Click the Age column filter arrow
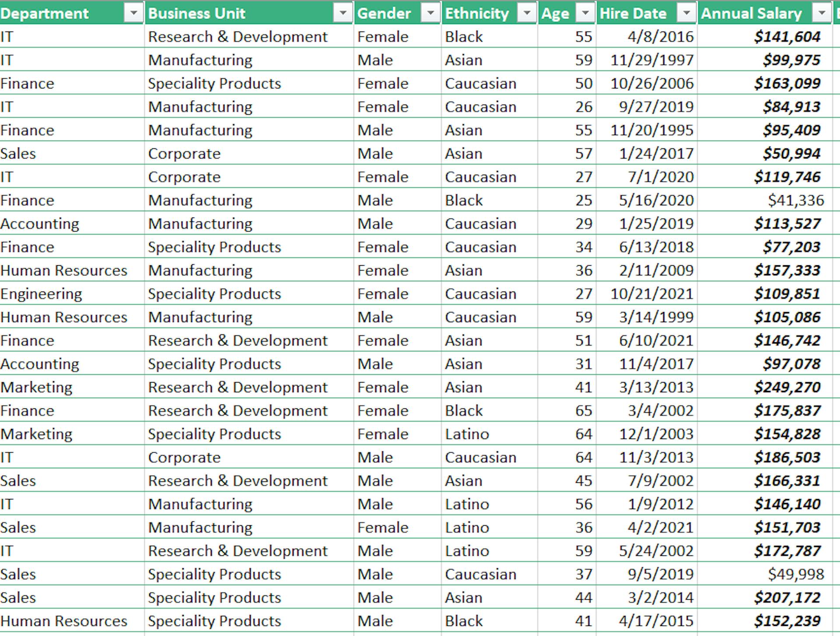The image size is (840, 636). click(x=585, y=14)
